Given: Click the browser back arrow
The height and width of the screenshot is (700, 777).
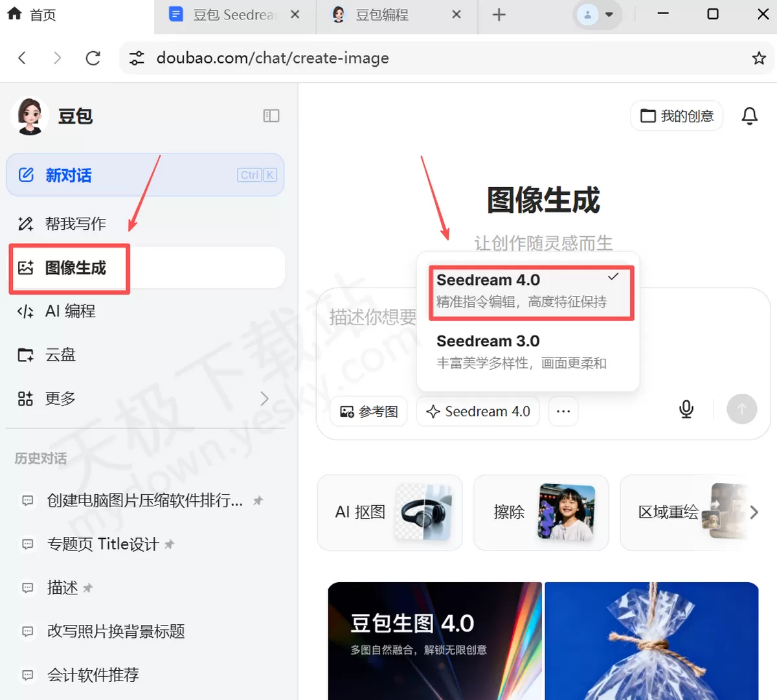Looking at the screenshot, I should click(x=22, y=58).
